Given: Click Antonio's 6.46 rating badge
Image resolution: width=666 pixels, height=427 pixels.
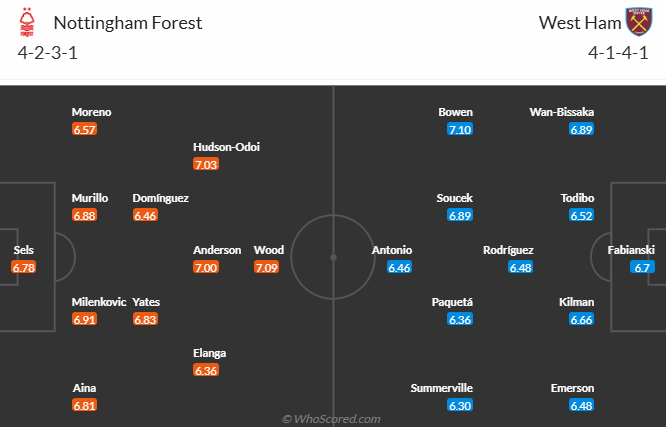Looking at the screenshot, I should (x=399, y=267).
